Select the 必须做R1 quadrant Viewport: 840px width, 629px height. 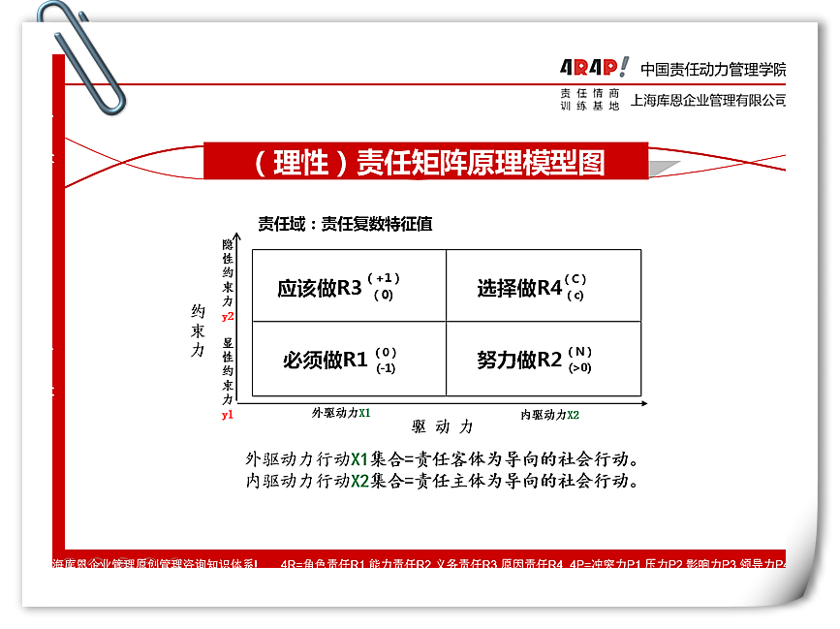[349, 360]
